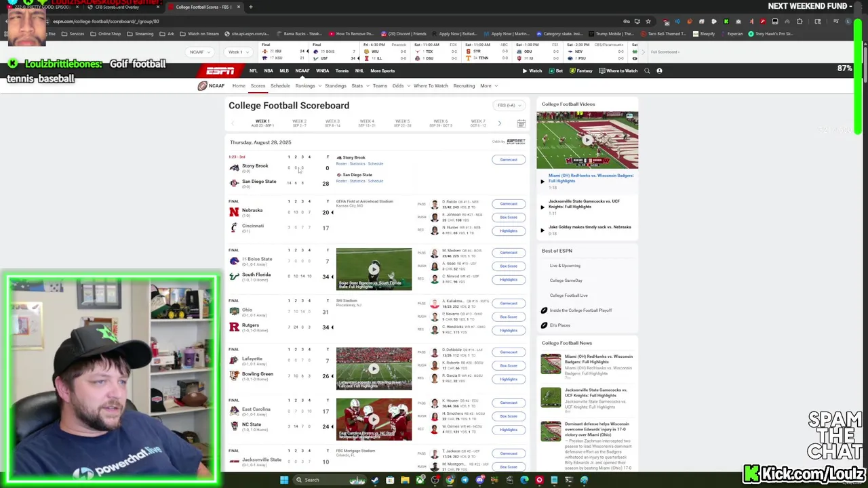Open the ESPN search magnifier icon
The height and width of the screenshot is (488, 868).
coord(647,70)
